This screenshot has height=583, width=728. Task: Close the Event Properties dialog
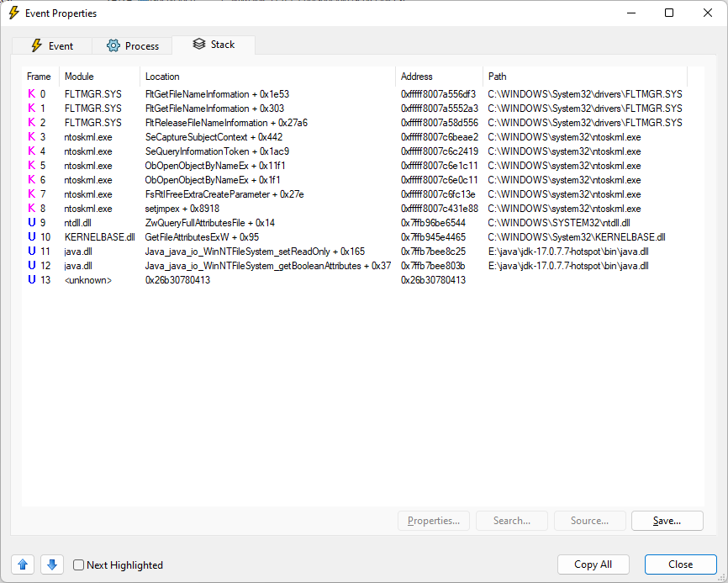coord(680,564)
